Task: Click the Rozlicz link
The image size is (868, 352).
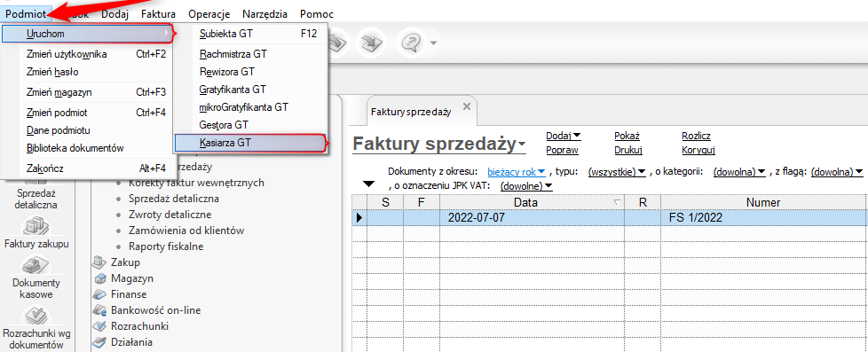Action: pyautogui.click(x=697, y=136)
